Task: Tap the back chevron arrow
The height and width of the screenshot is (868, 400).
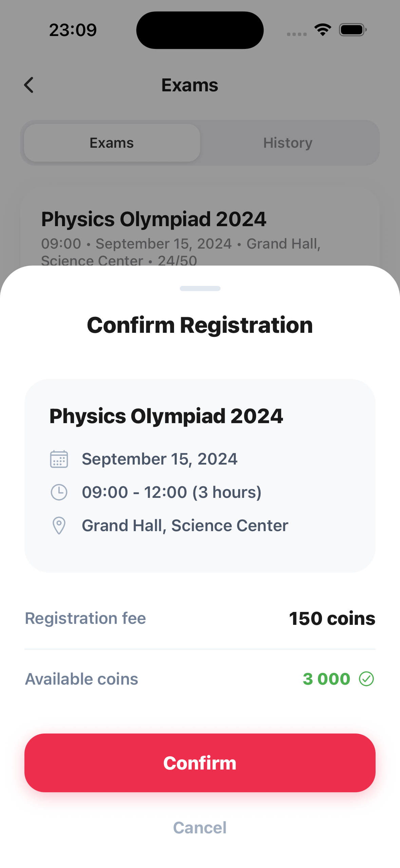Action: [x=29, y=85]
